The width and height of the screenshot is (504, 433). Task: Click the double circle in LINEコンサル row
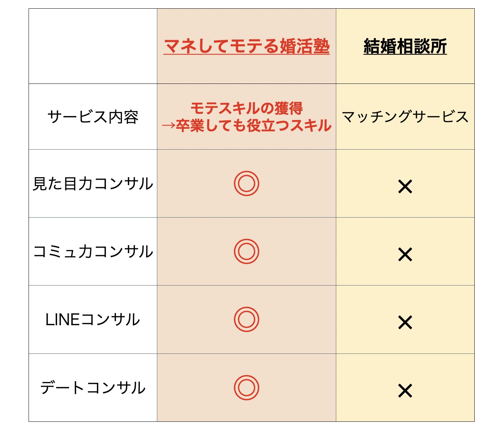pos(247,320)
